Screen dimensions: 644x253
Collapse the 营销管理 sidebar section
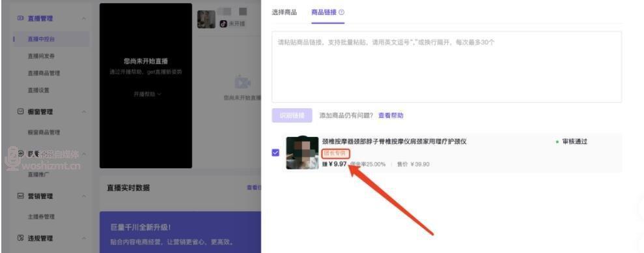click(x=84, y=196)
